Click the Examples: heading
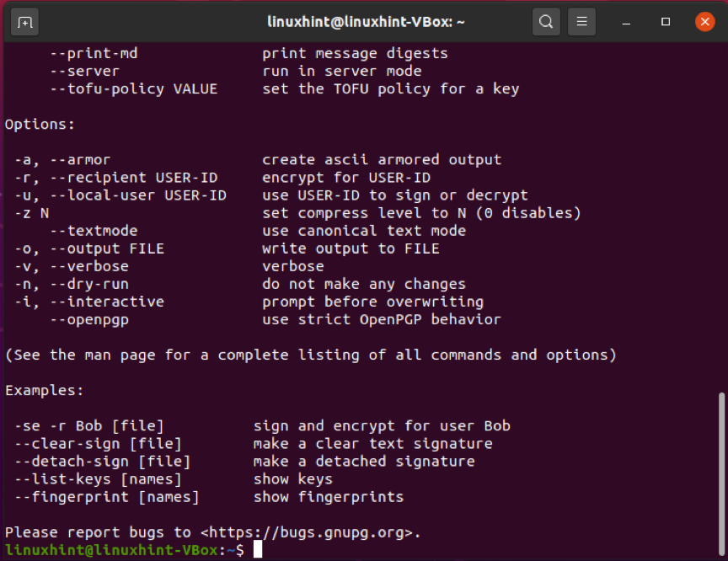Viewport: 728px width, 561px height. tap(44, 390)
